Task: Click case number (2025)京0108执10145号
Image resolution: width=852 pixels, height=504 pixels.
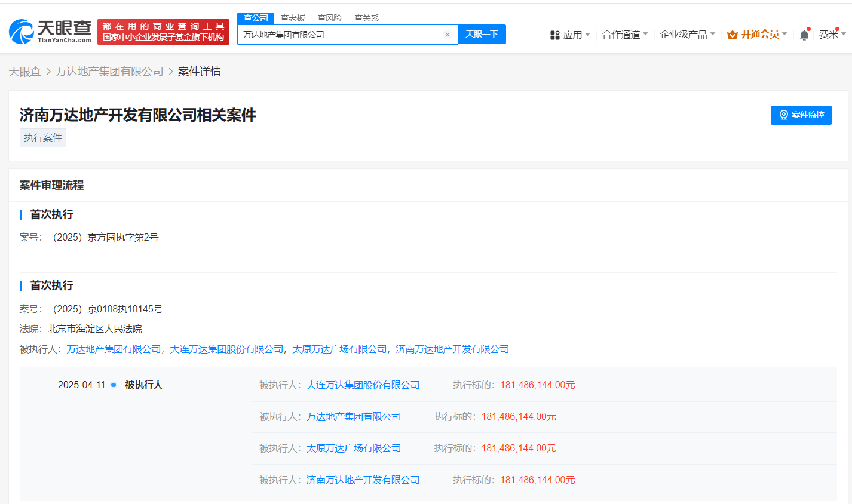Action: point(108,309)
